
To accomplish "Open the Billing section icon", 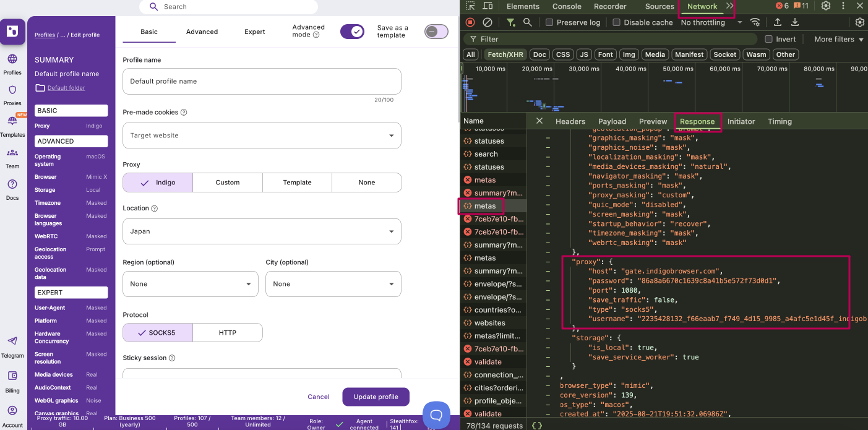I will coord(12,376).
